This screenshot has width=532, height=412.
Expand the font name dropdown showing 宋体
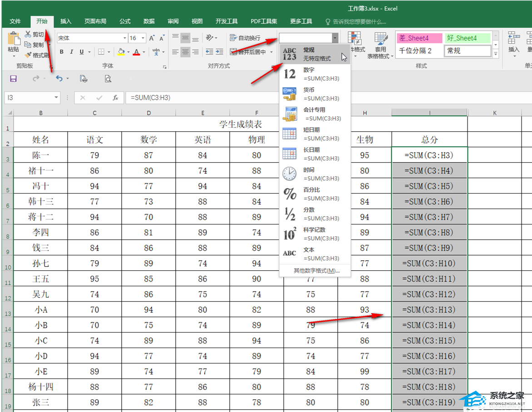coord(125,38)
